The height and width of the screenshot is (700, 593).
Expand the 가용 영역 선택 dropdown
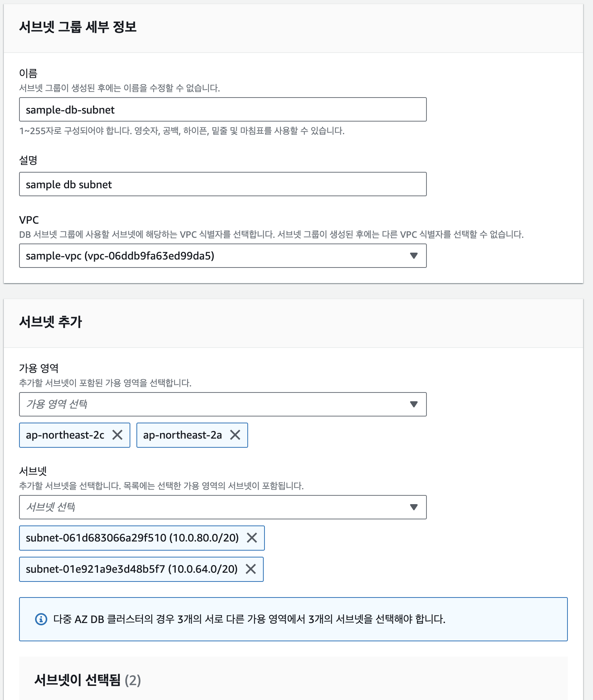213,404
